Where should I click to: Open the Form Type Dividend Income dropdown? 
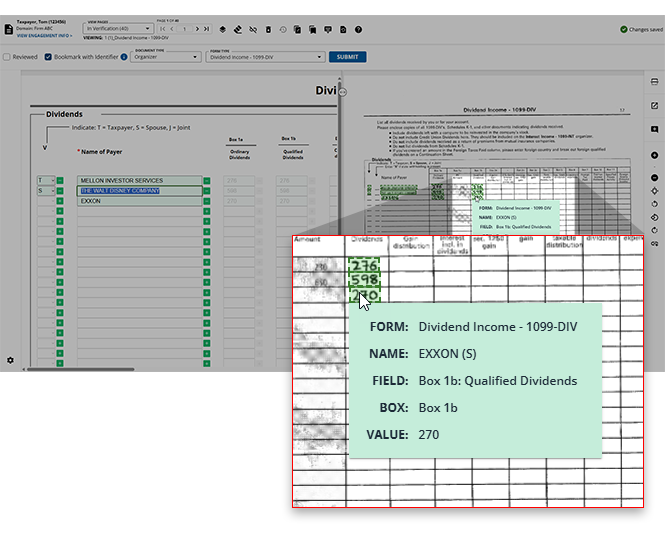pos(266,57)
